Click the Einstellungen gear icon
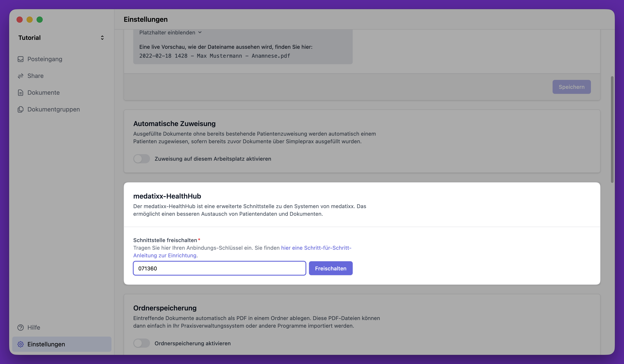Screen dimensions: 624x364 (x=20, y=344)
